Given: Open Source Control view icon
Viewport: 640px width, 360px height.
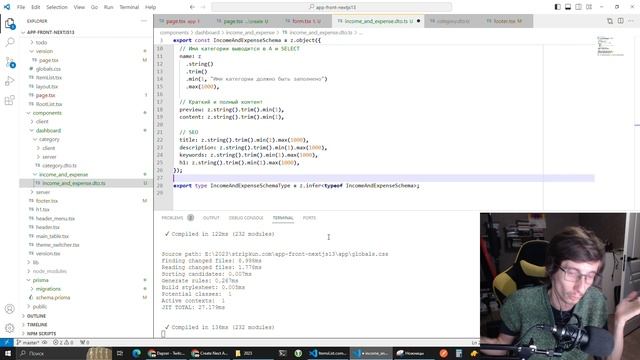Looking at the screenshot, I should pyautogui.click(x=9, y=62).
